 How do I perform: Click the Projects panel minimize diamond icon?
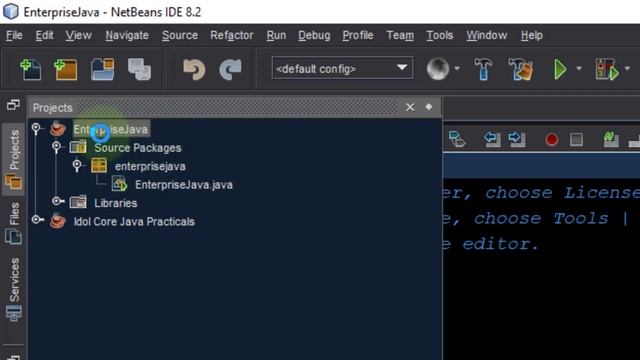pos(429,107)
